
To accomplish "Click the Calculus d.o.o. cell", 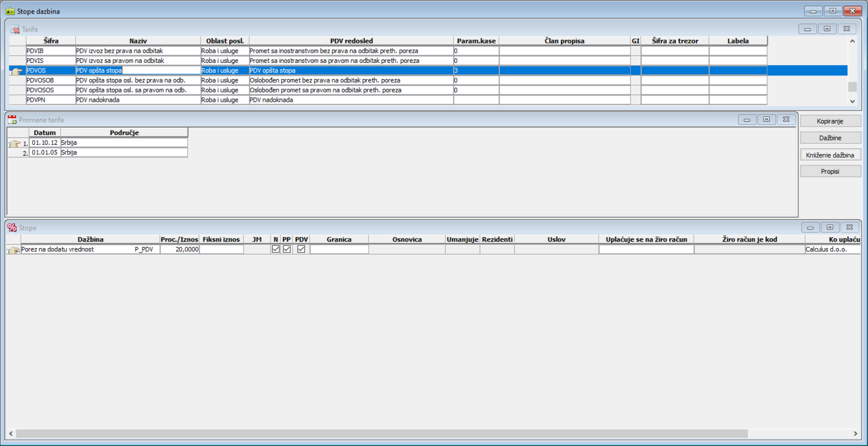I will pos(833,249).
